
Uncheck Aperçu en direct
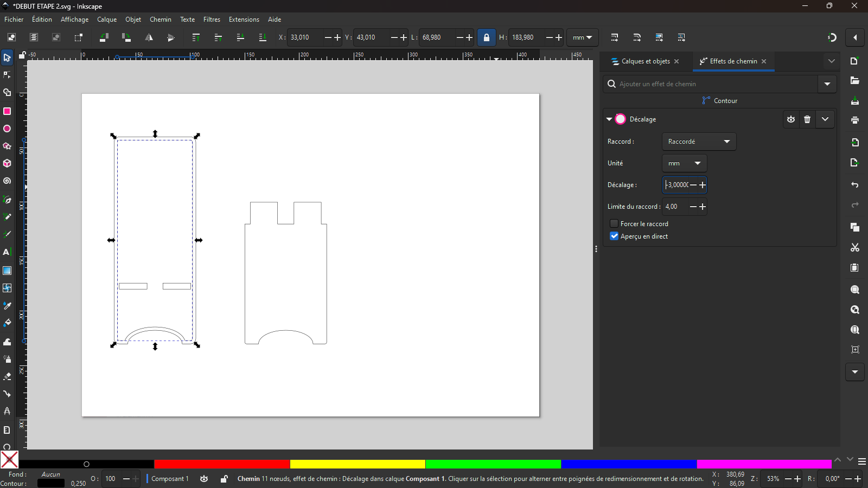pos(614,236)
